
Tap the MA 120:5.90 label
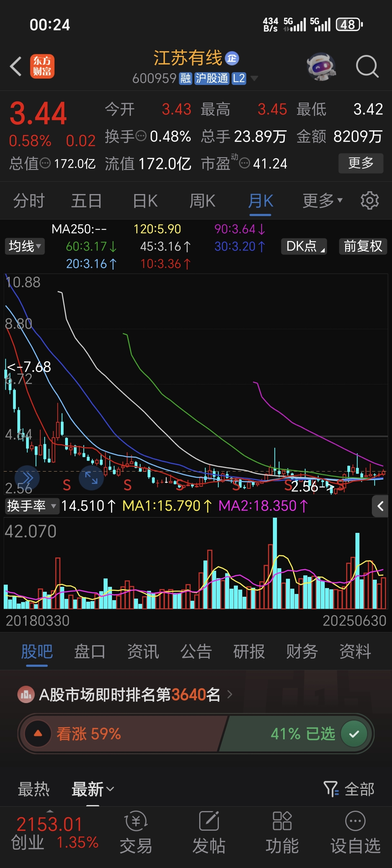click(157, 229)
